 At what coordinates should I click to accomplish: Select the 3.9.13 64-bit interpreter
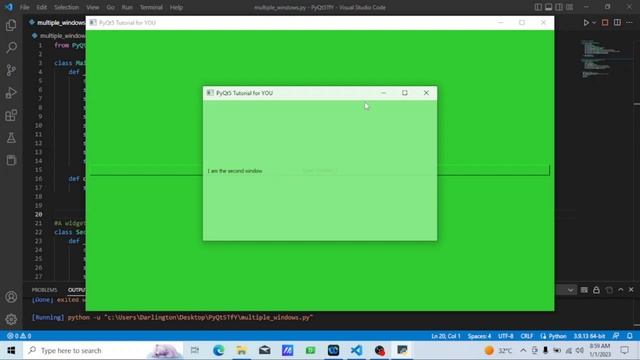589,336
